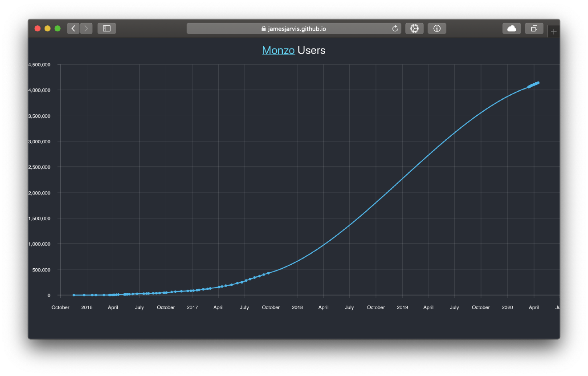
Task: Click the 2017 x-axis label
Action: (192, 307)
